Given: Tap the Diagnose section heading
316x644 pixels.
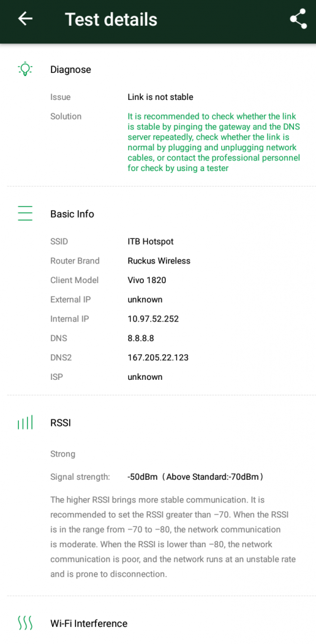Looking at the screenshot, I should coord(70,69).
